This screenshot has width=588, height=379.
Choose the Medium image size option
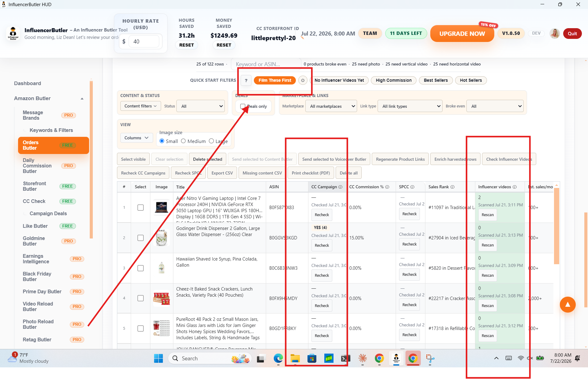[x=183, y=141]
